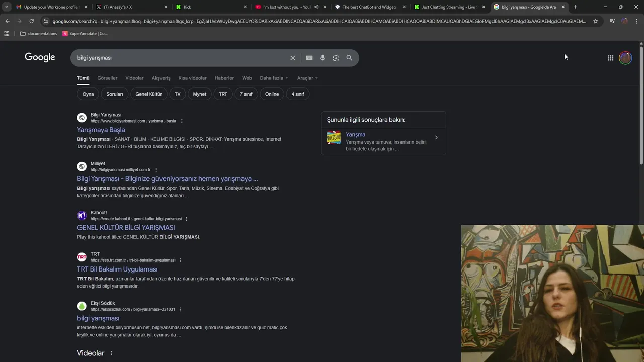Open more options for Ekşi Sözlük result
This screenshot has height=362, width=644.
(x=180, y=309)
